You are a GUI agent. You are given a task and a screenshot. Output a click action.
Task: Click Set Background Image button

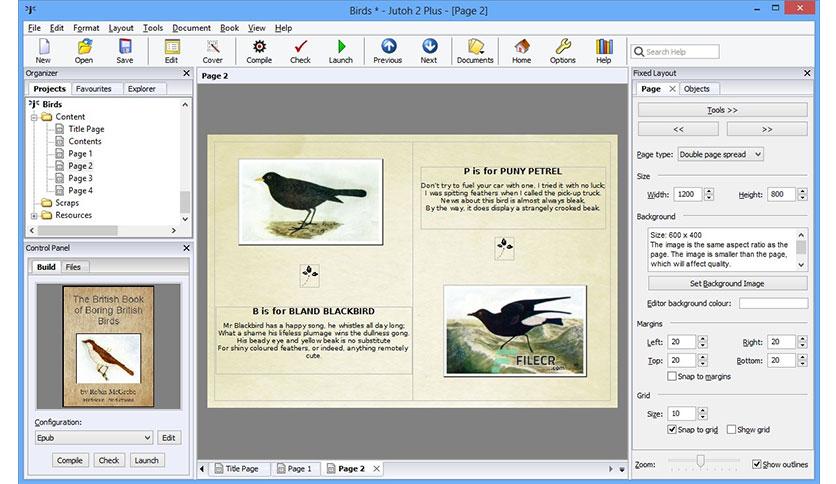tap(727, 284)
